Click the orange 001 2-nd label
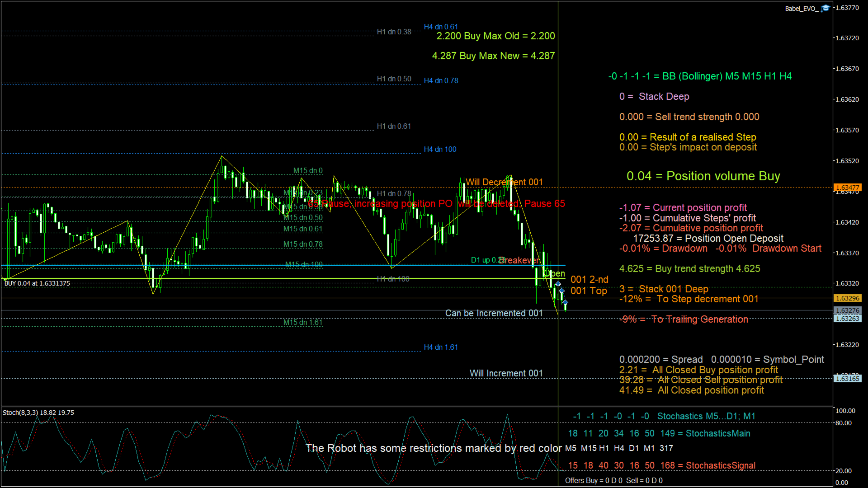 coord(590,280)
